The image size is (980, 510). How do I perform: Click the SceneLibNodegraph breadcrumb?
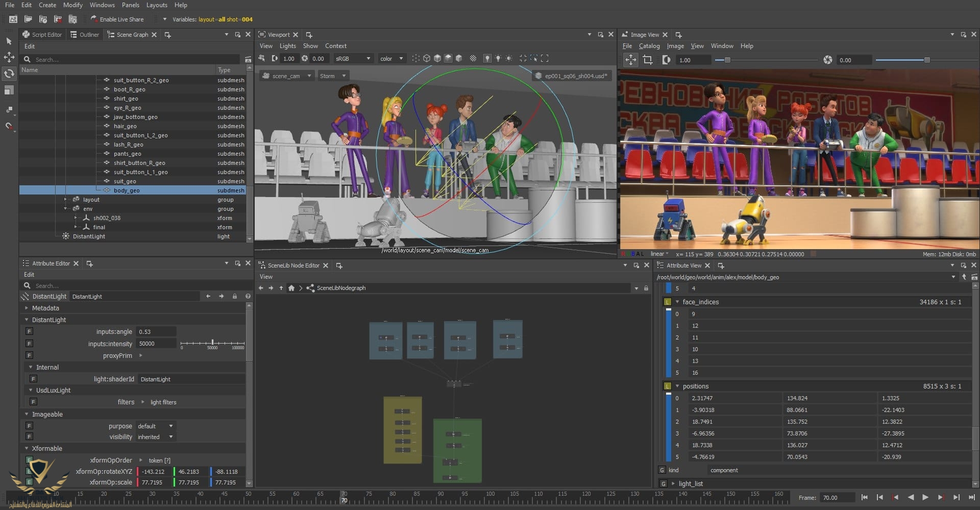(x=341, y=288)
